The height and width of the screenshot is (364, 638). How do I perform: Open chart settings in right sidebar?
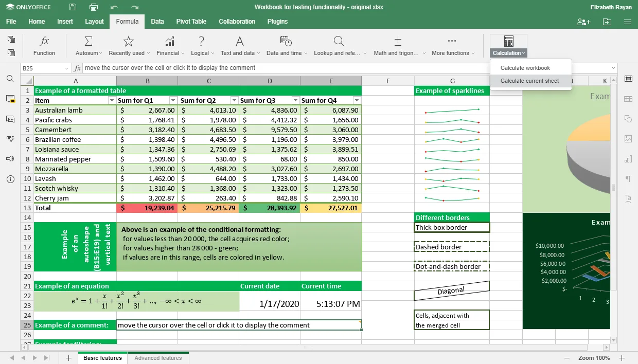pyautogui.click(x=628, y=159)
